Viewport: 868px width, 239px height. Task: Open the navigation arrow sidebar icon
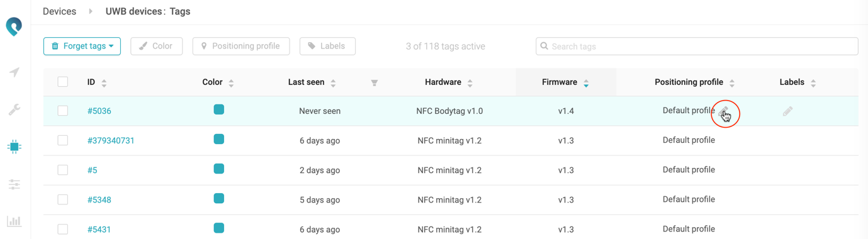[x=14, y=72]
